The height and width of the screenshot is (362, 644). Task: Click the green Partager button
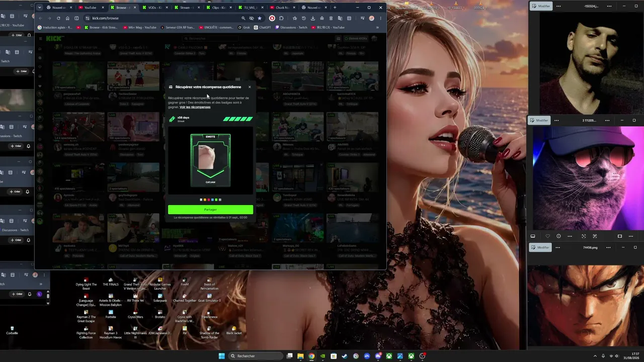[210, 210]
